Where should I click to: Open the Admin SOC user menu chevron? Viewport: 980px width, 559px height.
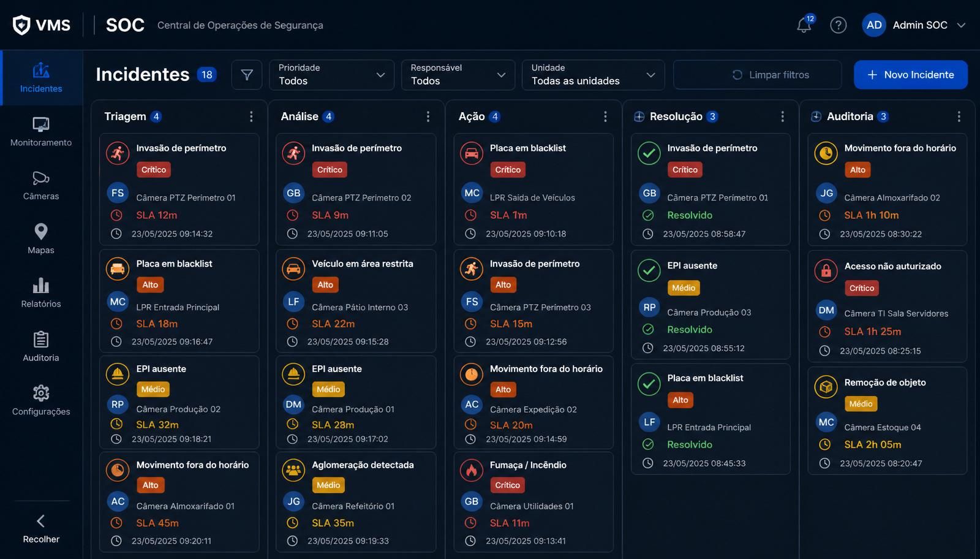[x=961, y=25]
